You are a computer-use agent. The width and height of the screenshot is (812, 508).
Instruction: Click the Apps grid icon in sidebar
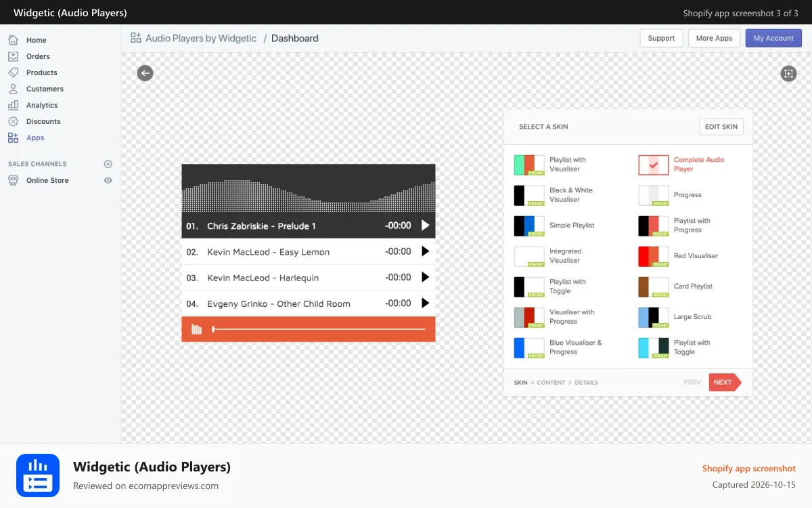pos(13,137)
